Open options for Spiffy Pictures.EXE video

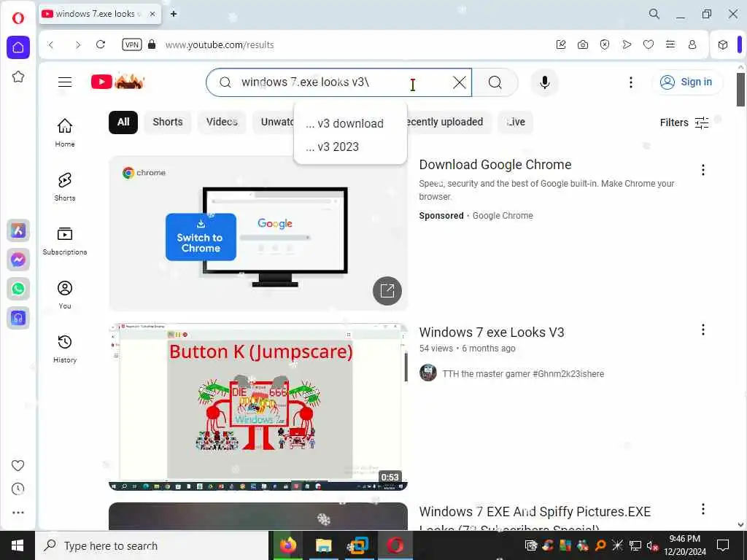point(703,509)
